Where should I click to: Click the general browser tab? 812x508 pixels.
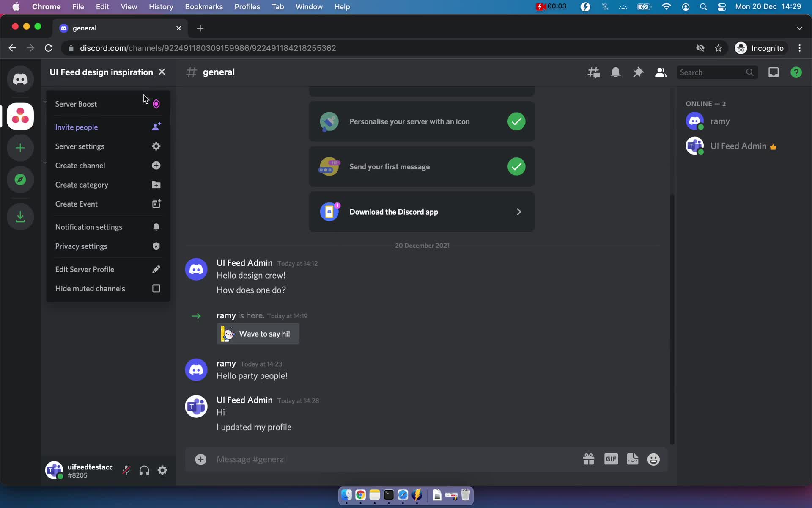coord(120,28)
